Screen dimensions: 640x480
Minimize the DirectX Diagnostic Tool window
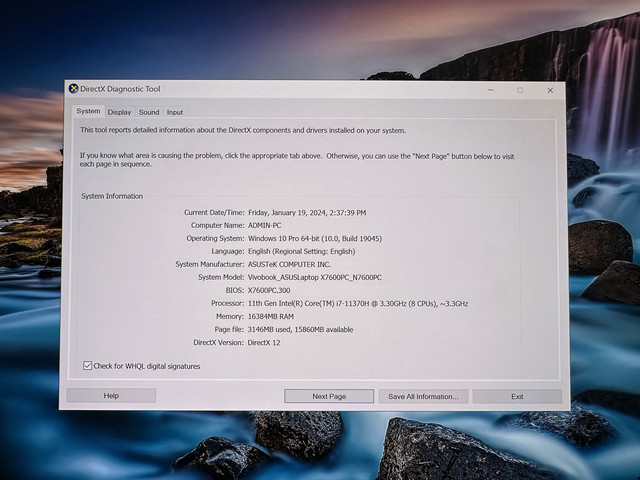click(x=491, y=90)
